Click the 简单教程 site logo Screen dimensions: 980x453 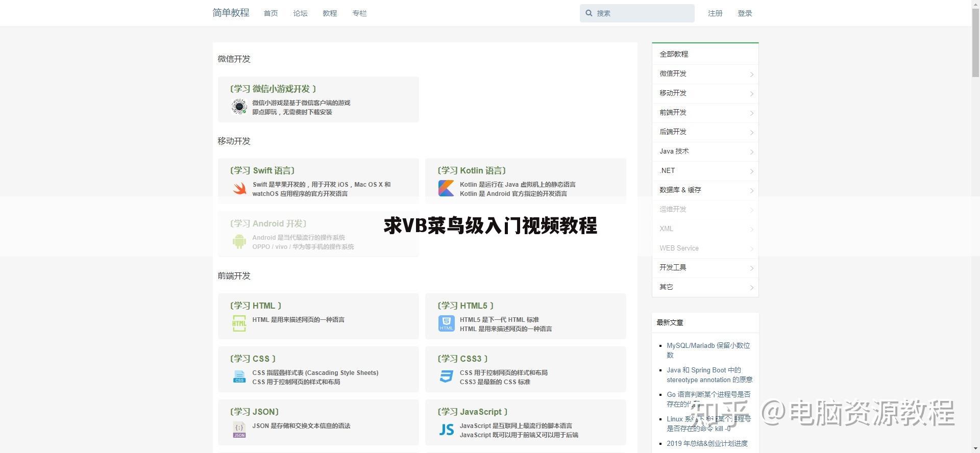coord(231,13)
